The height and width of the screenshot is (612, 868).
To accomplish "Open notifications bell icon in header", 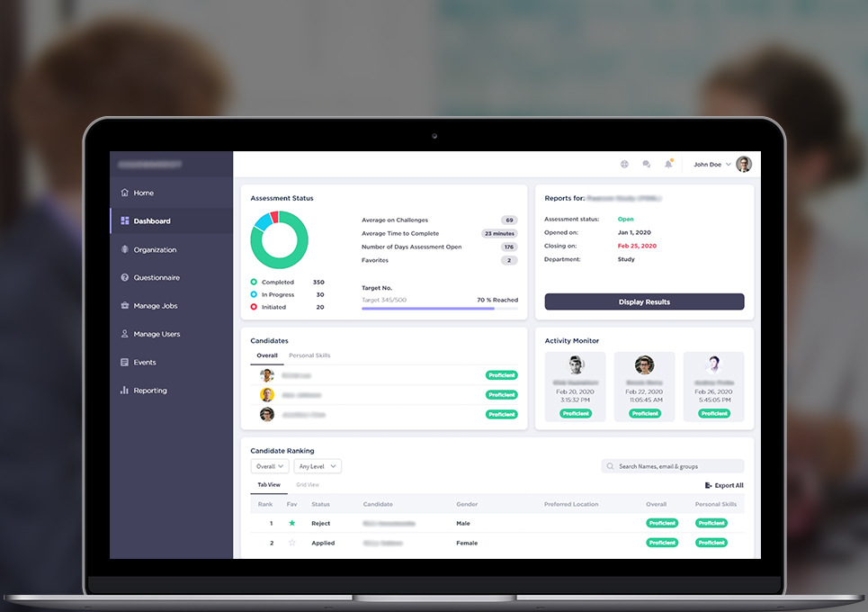I will pyautogui.click(x=668, y=165).
